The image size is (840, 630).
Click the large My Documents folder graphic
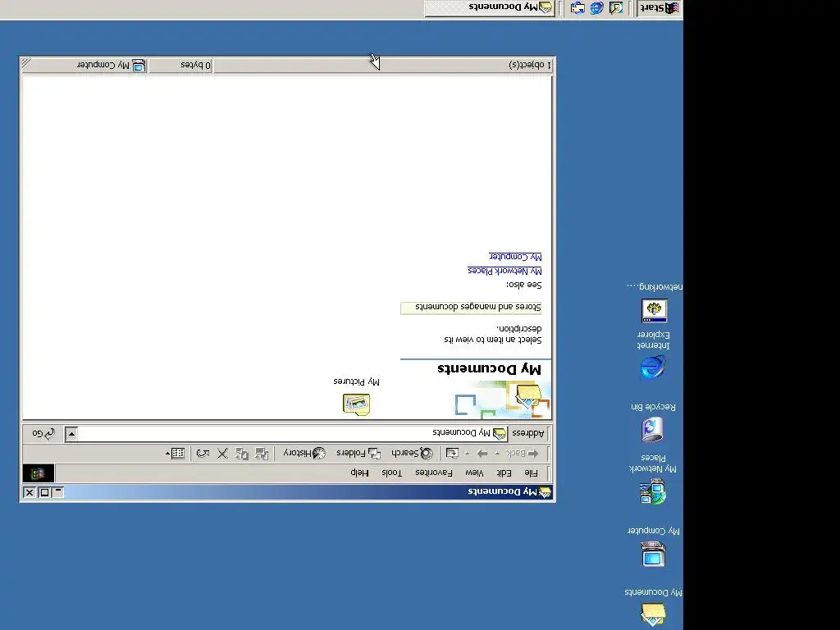(527, 398)
